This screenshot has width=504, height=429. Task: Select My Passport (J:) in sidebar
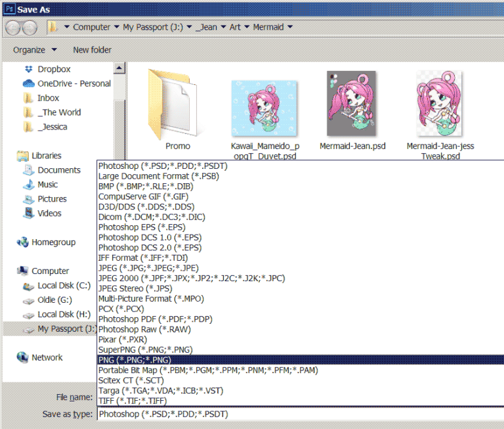[49, 329]
